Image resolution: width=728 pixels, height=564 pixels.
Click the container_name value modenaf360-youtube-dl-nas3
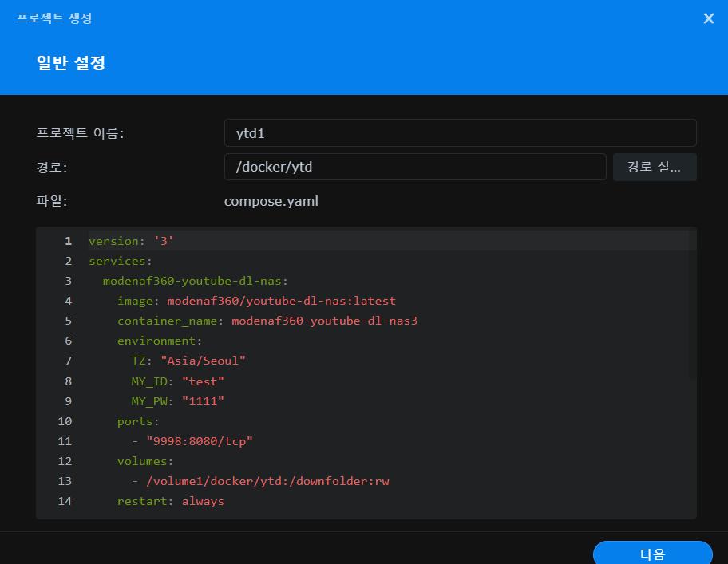[324, 321]
